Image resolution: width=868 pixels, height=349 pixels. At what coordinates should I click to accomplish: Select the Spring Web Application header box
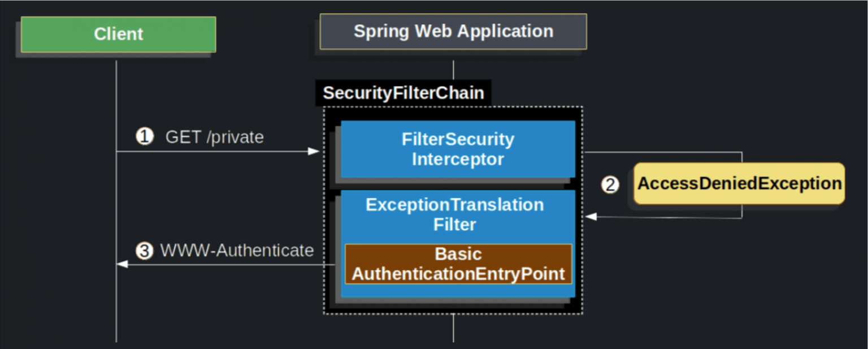tap(453, 31)
